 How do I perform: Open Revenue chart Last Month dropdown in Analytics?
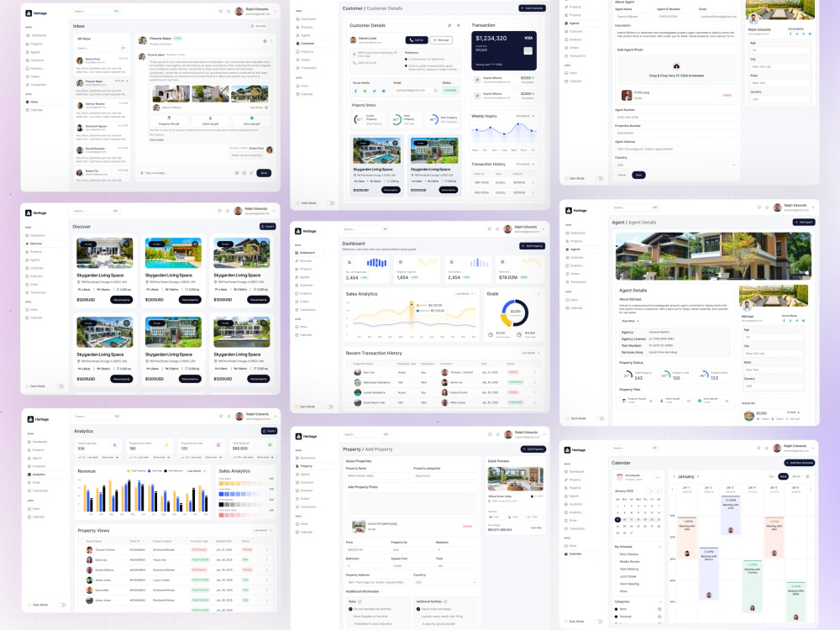197,471
